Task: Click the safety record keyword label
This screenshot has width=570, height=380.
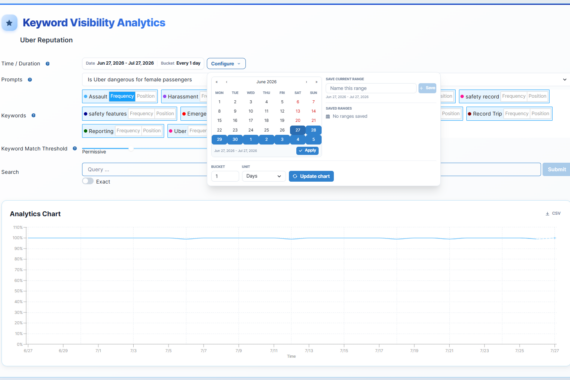Action: pos(482,97)
